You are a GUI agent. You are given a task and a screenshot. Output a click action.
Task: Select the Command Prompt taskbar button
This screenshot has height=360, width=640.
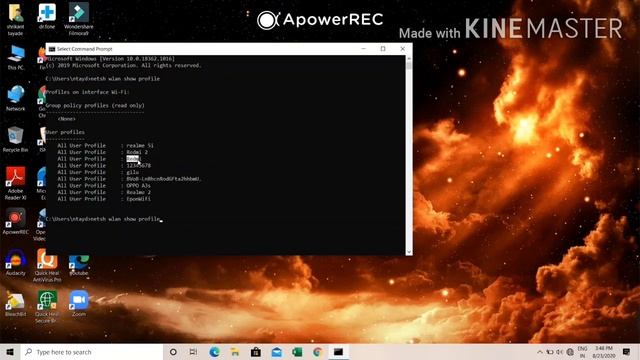click(338, 352)
